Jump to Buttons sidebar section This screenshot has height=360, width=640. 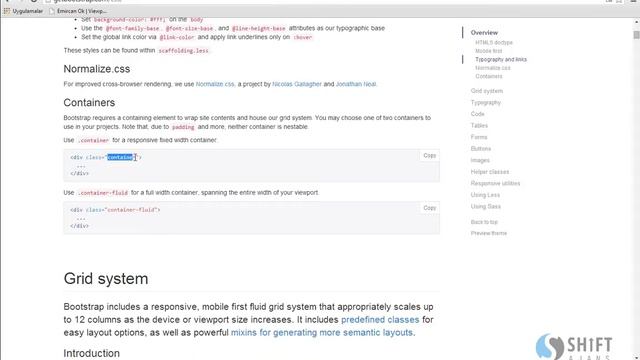(480, 149)
